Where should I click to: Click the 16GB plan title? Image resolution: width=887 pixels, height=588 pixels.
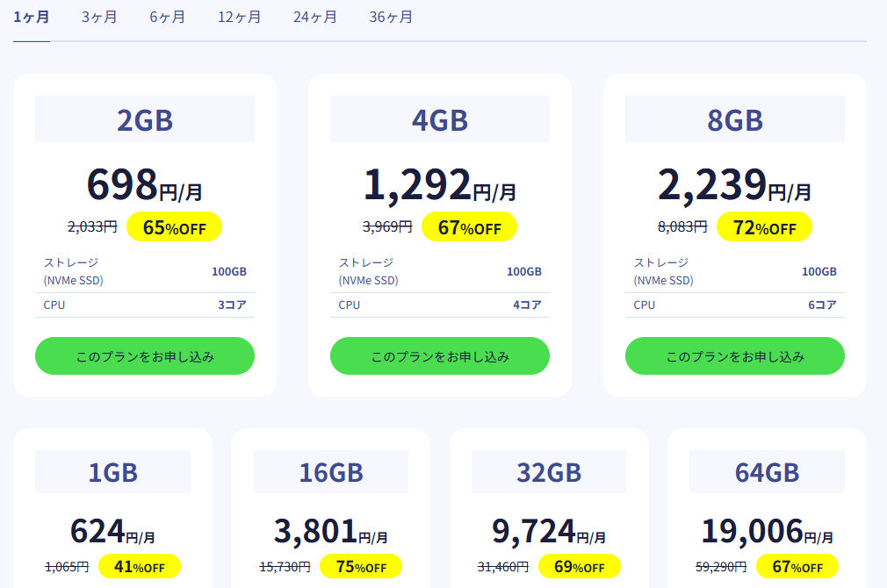pyautogui.click(x=331, y=473)
